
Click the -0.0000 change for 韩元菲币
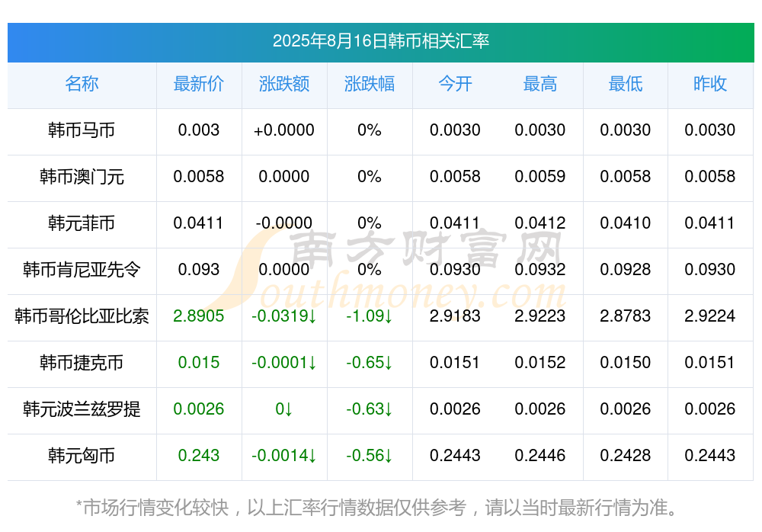click(x=283, y=223)
